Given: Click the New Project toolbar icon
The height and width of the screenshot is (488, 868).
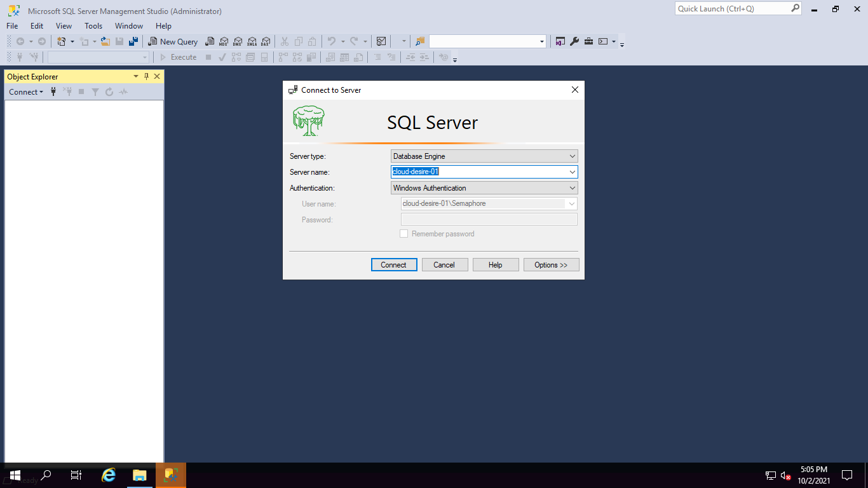Looking at the screenshot, I should 62,41.
